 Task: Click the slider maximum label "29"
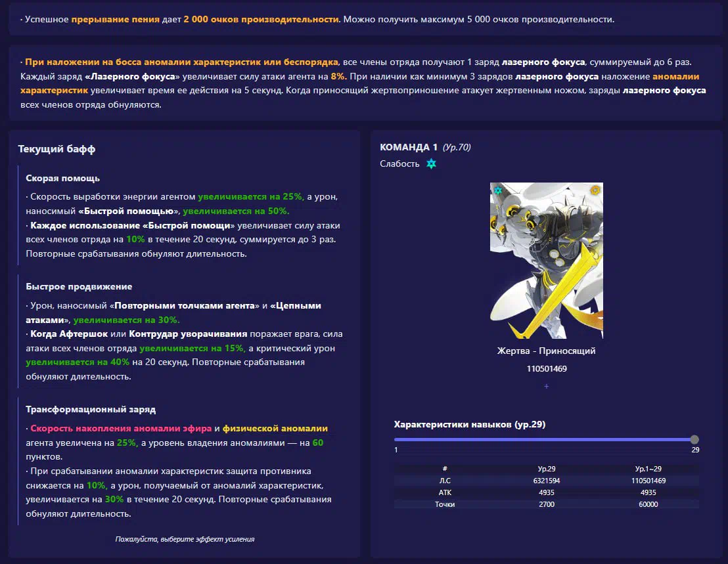tap(695, 450)
